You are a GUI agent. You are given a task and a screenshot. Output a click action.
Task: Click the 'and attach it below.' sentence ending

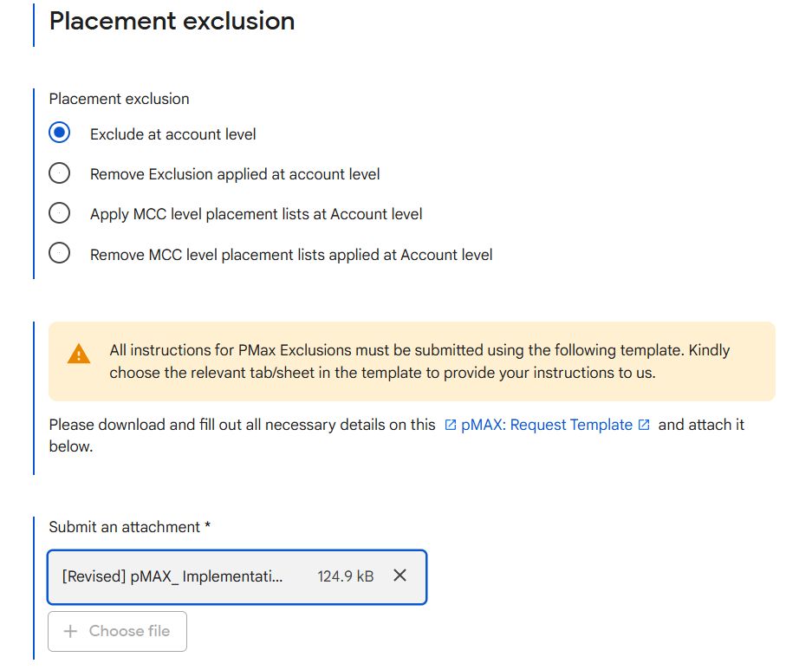(x=700, y=425)
